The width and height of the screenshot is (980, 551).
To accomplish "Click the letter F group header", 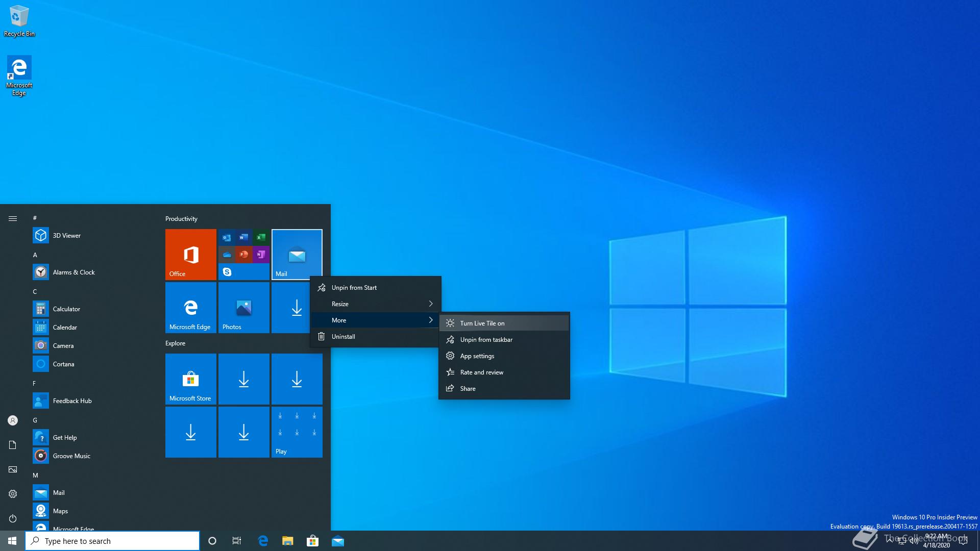I will [35, 383].
